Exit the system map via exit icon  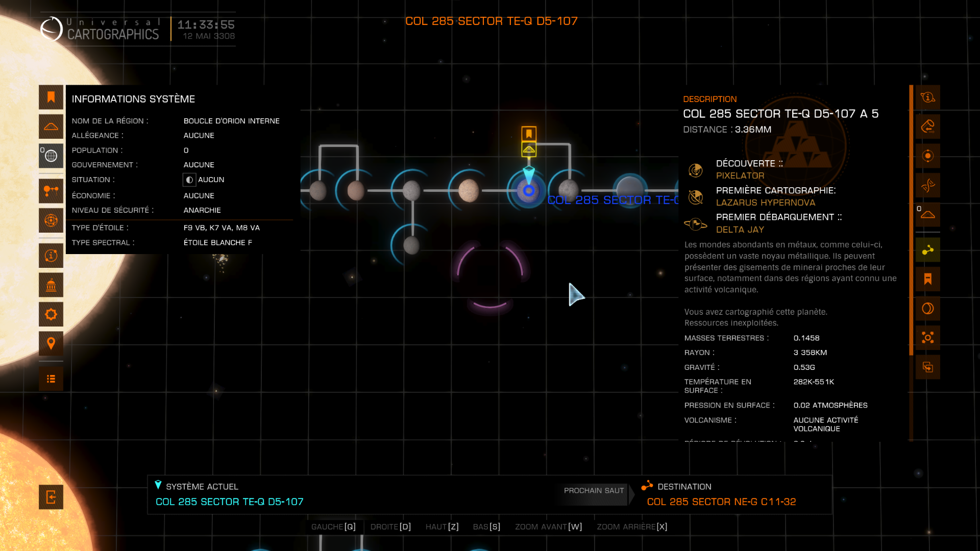click(x=51, y=497)
